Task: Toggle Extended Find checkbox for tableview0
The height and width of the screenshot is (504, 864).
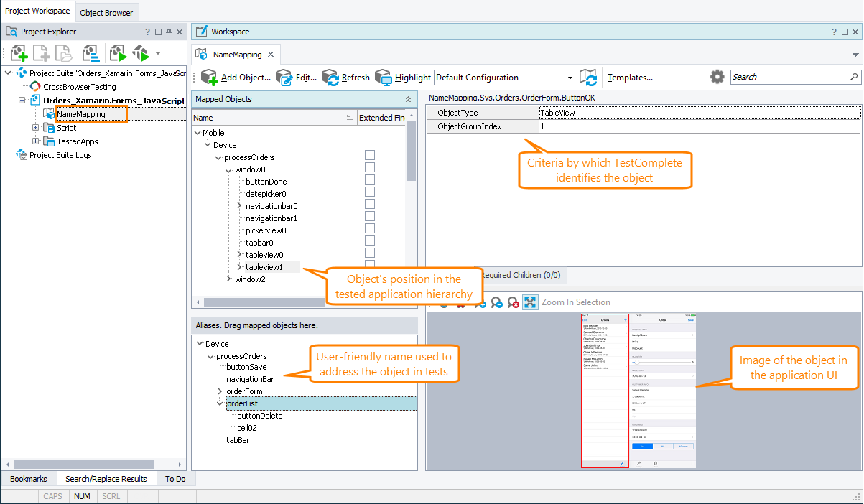Action: point(370,253)
